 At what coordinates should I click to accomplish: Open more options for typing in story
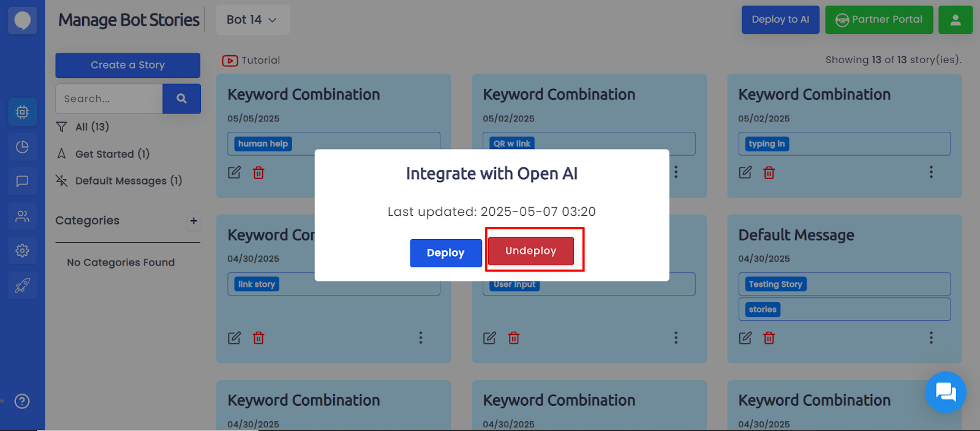click(x=931, y=172)
